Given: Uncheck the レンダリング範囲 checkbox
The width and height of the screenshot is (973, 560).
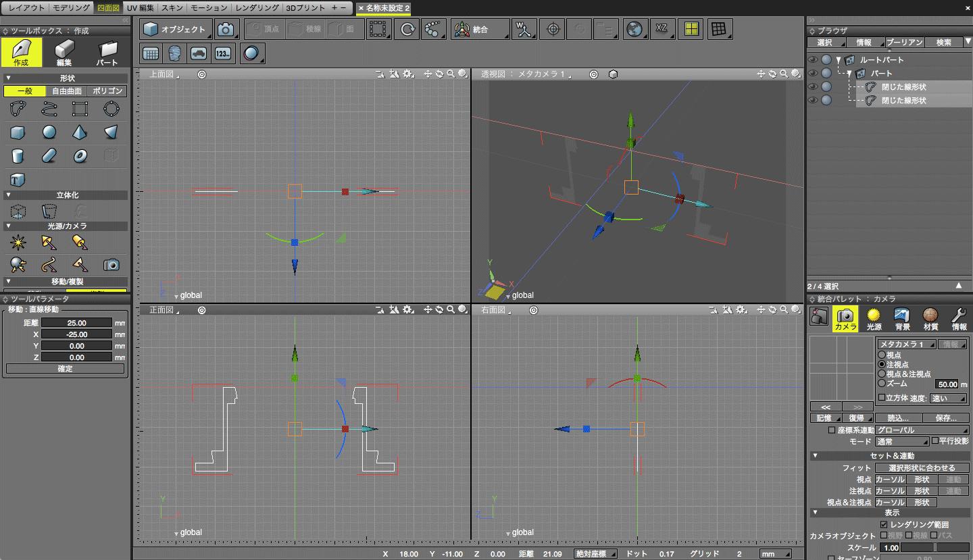Looking at the screenshot, I should (884, 524).
